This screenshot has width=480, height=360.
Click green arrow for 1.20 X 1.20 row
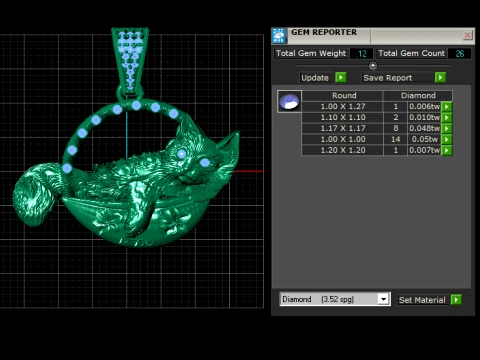point(447,150)
